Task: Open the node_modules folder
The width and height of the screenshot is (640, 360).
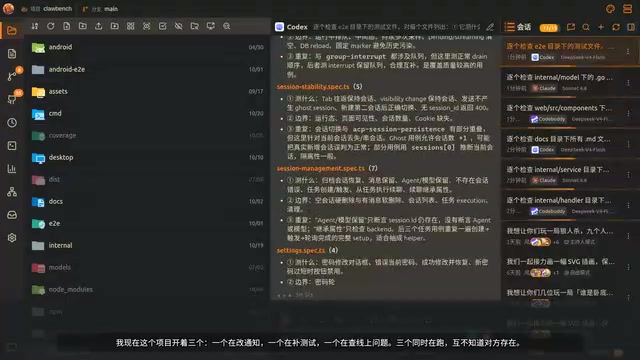Action: [147, 290]
